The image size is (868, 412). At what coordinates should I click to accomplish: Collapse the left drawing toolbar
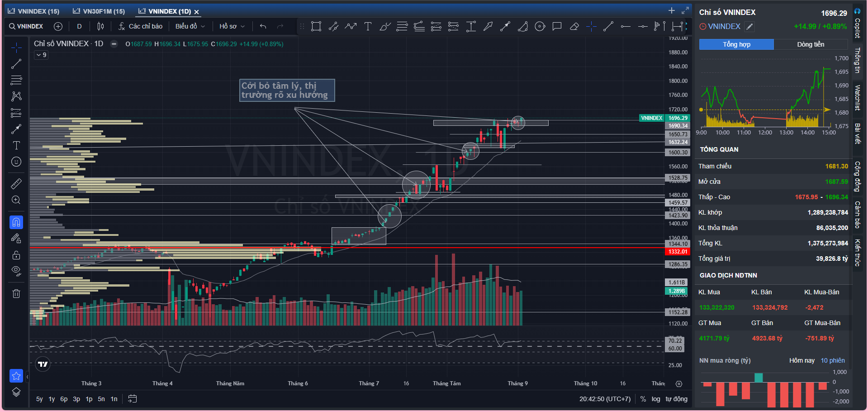27,376
